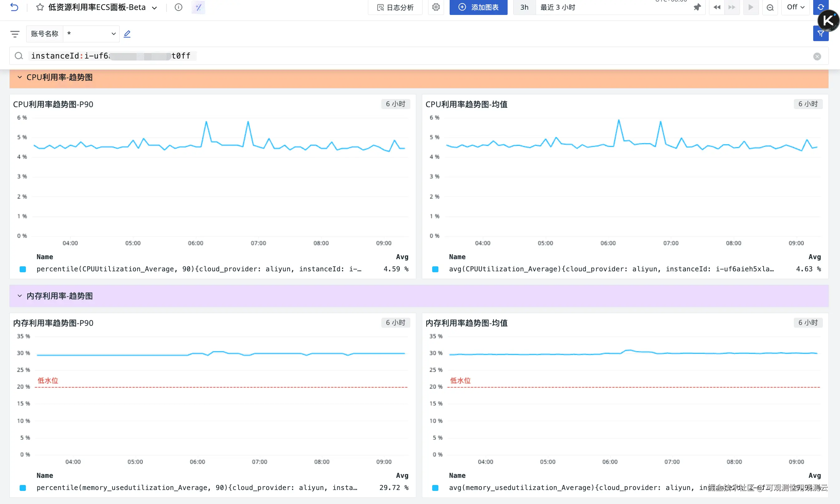Collapse the CPU利用率-趋势图 section
The image size is (840, 504).
coord(20,78)
